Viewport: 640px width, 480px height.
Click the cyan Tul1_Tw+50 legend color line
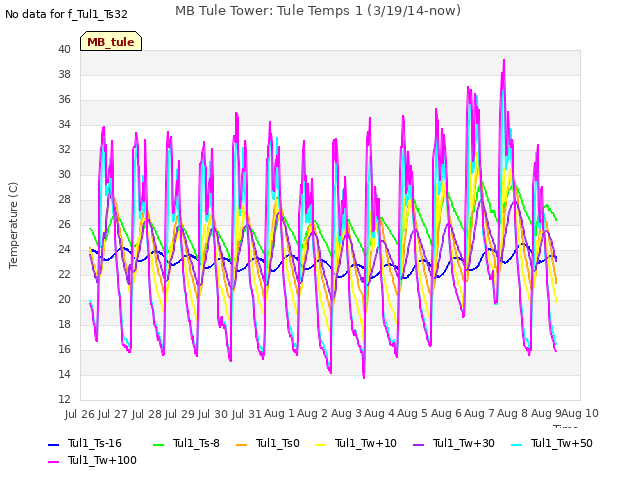coord(517,444)
